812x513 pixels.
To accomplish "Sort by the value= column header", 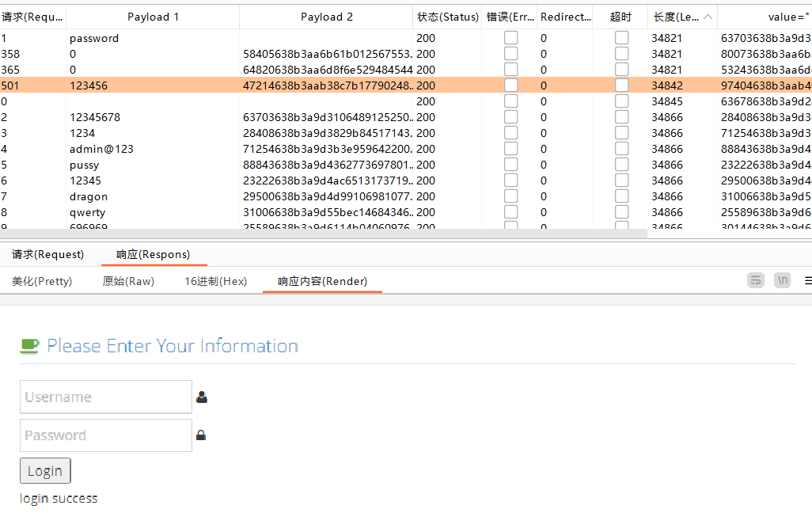I will (x=765, y=17).
